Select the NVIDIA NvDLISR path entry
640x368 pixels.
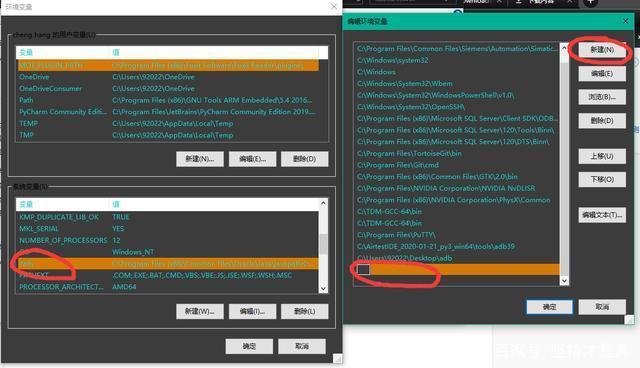(x=457, y=188)
